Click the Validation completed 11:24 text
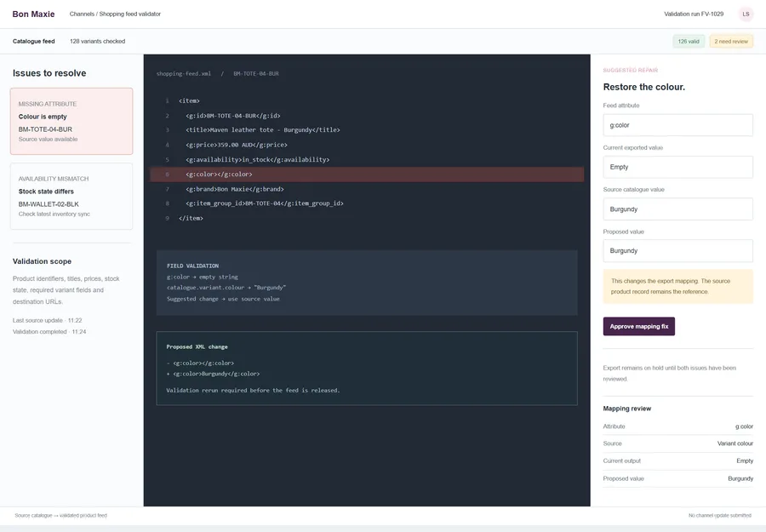The height and width of the screenshot is (532, 766). click(x=49, y=332)
